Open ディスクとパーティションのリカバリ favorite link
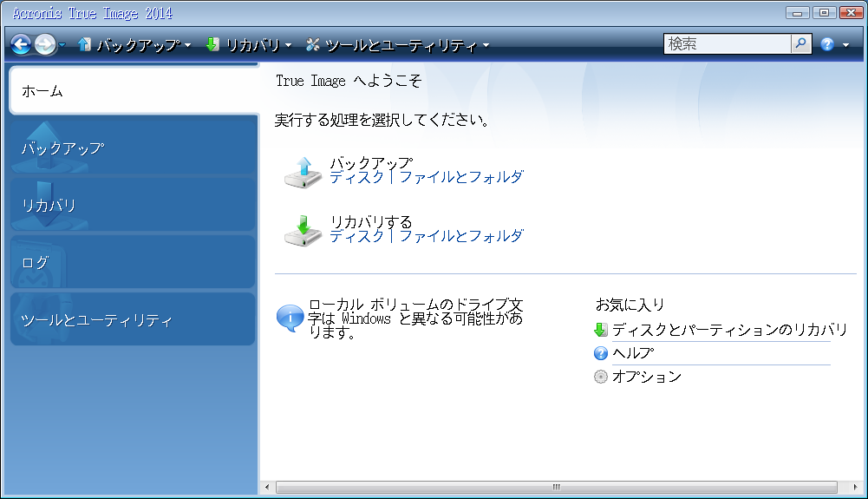The image size is (868, 499). coord(728,330)
